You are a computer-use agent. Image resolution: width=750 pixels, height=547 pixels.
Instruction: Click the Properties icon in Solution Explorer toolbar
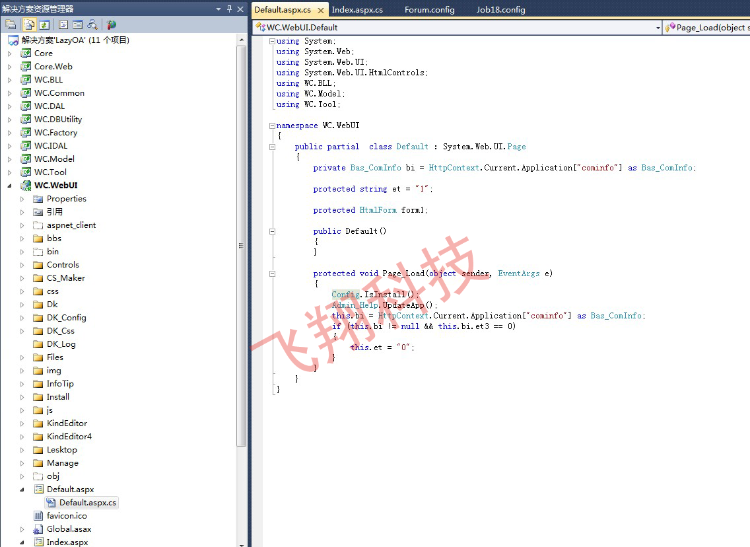pyautogui.click(x=11, y=24)
